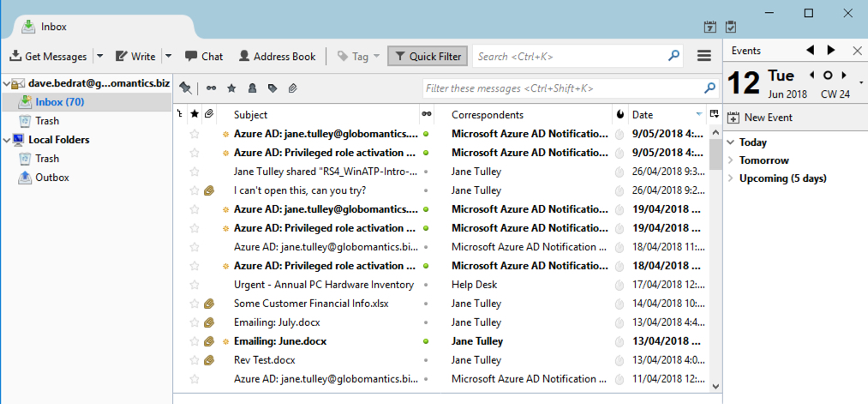
Task: Expand the Tomorrow events section
Action: point(730,160)
